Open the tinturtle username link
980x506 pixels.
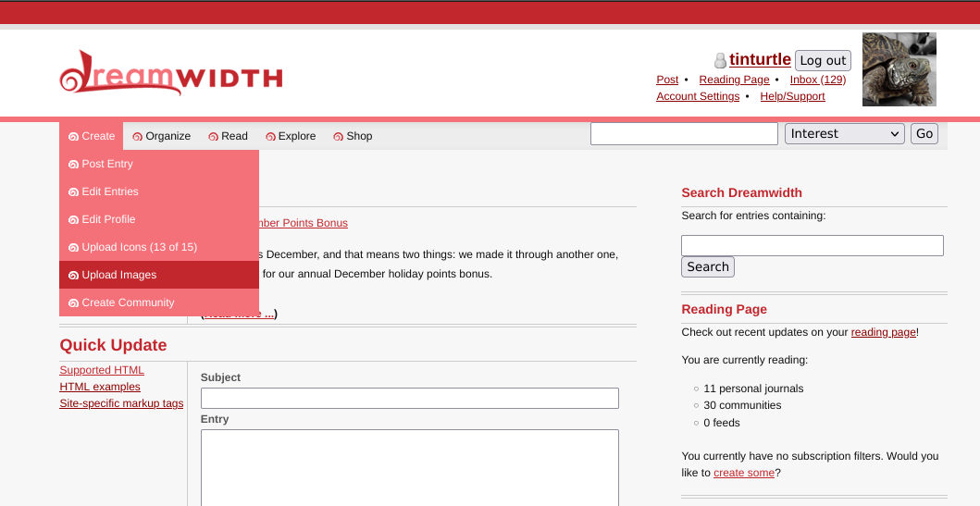pos(760,59)
